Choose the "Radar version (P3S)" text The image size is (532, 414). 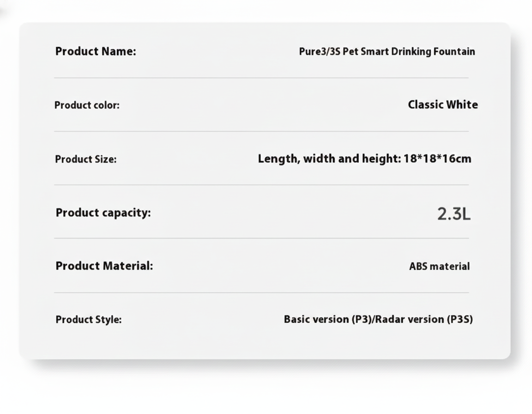point(424,319)
